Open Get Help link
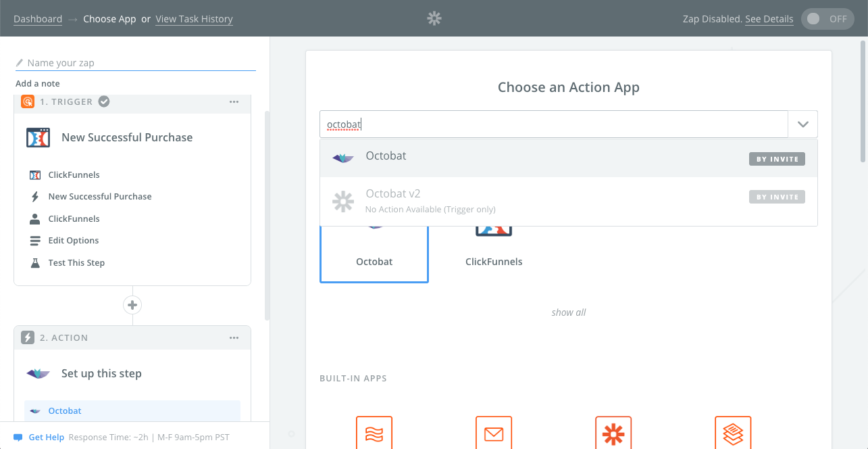This screenshot has height=449, width=868. [x=47, y=438]
